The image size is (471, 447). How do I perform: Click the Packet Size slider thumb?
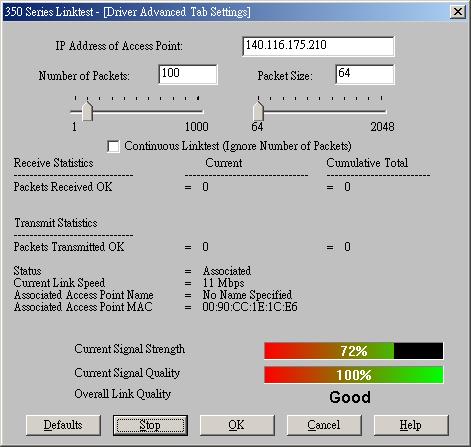coord(258,111)
